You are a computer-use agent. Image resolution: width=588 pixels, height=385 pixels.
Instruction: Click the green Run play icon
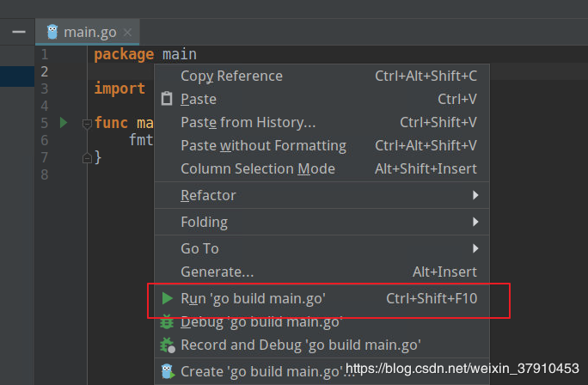(x=168, y=298)
